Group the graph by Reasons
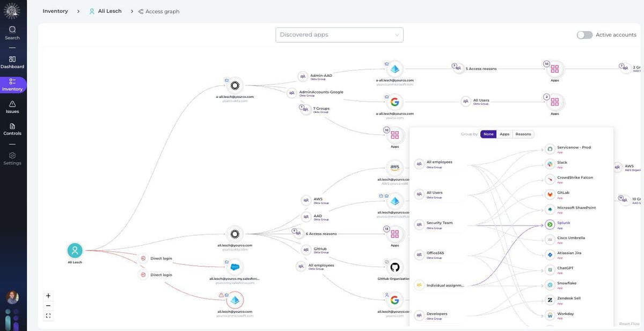This screenshot has height=331, width=644. (523, 134)
